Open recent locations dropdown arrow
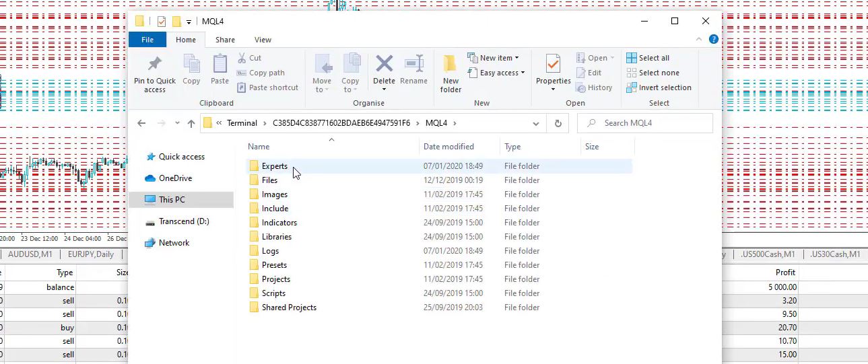The width and height of the screenshot is (868, 364). (177, 123)
